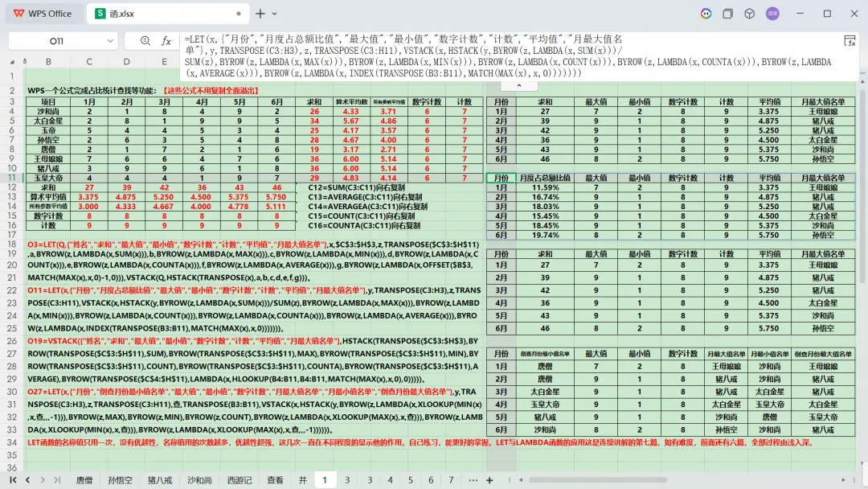
Task: Switch to sheet tab 猪八戒
Action: point(160,480)
